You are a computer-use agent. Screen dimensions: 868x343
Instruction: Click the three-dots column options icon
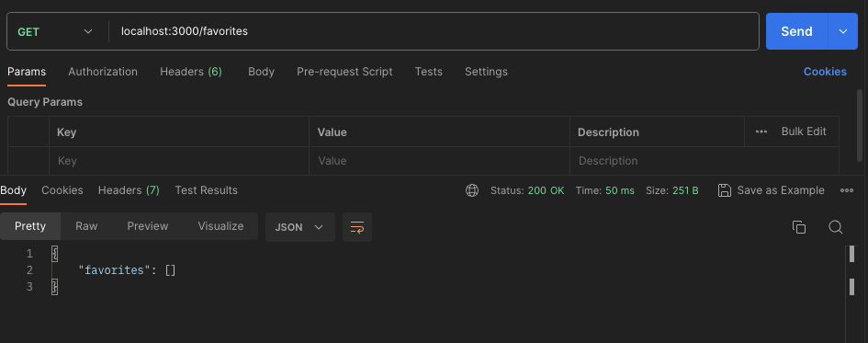pos(761,131)
